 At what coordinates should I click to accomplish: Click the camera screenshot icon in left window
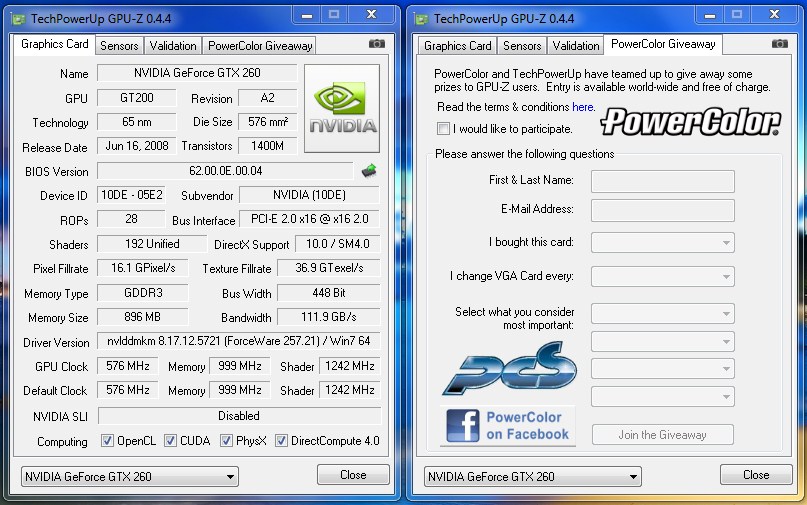(x=377, y=44)
